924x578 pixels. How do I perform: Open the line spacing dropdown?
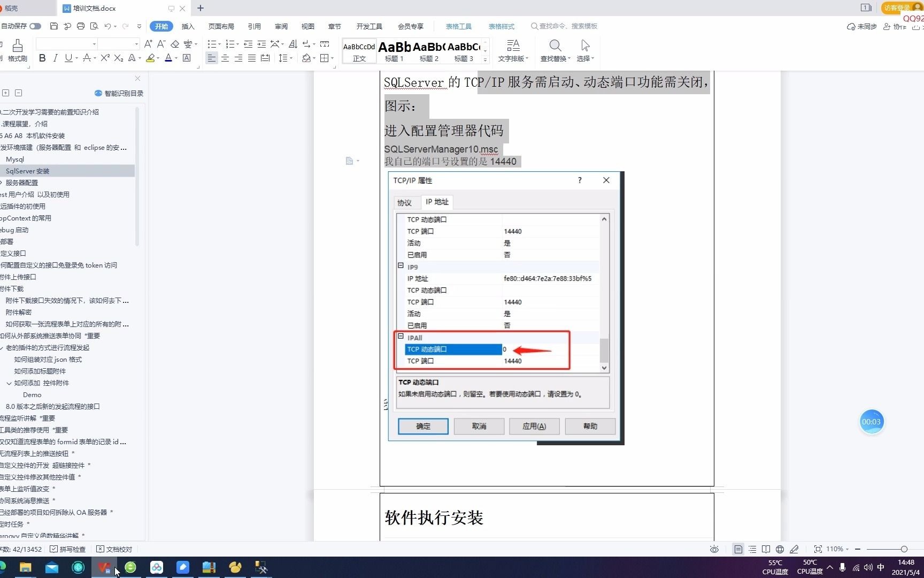click(291, 58)
